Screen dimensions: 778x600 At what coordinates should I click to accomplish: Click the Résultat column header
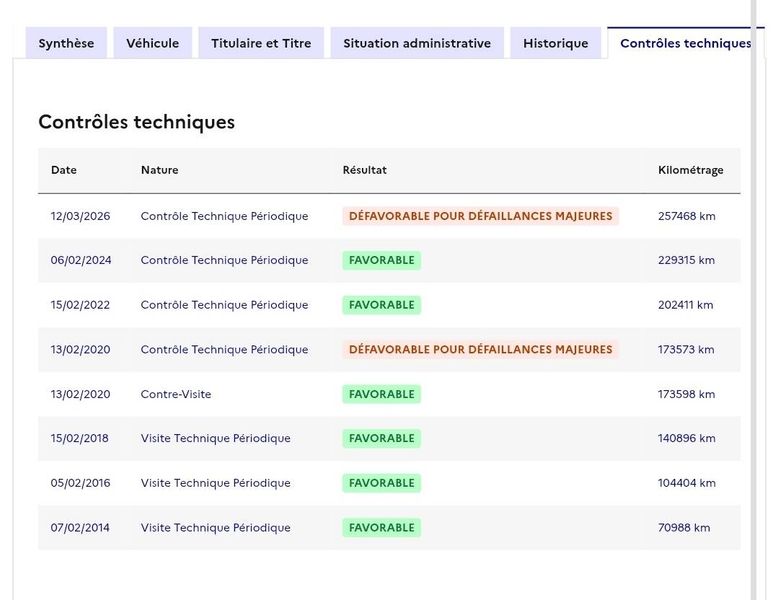364,170
